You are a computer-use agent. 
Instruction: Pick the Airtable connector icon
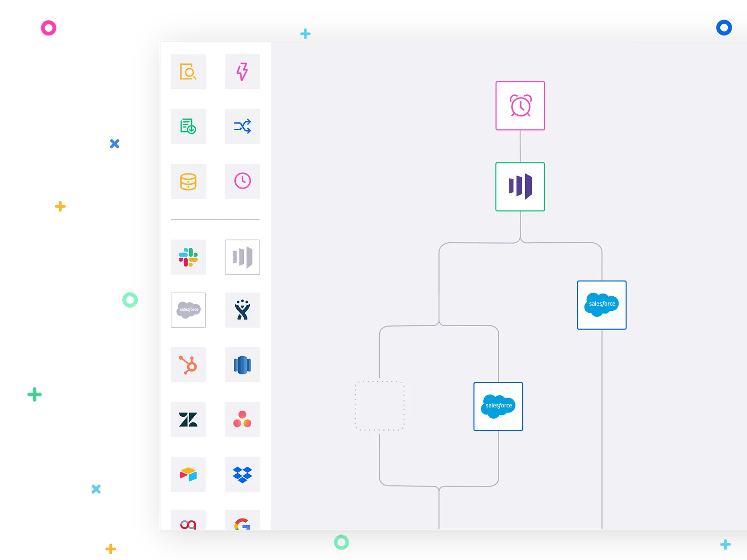[188, 474]
